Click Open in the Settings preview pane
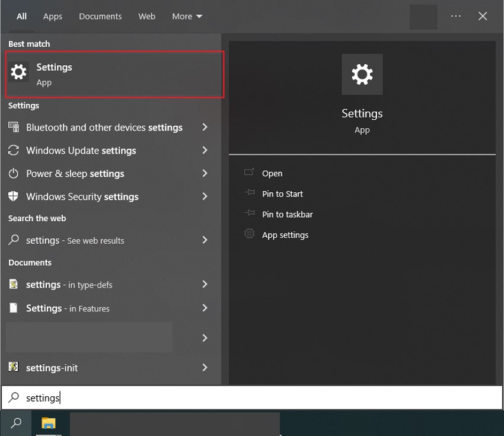The height and width of the screenshot is (436, 504). click(272, 173)
